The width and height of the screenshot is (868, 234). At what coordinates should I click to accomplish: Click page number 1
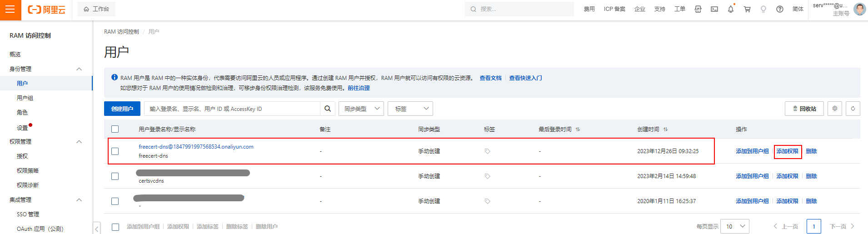pos(814,226)
